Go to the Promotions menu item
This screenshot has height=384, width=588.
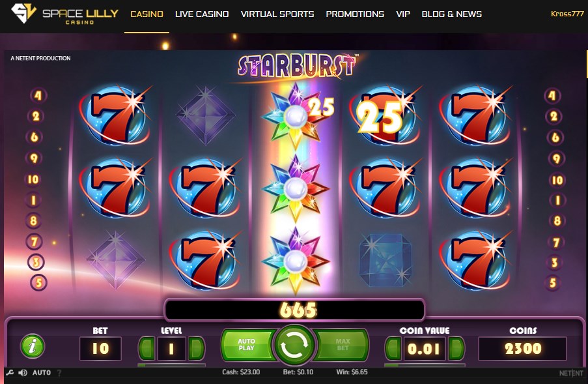click(355, 14)
